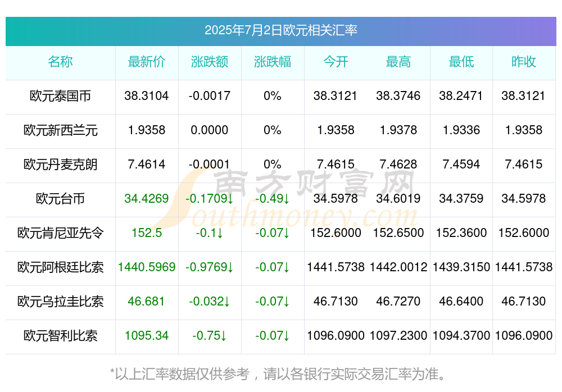Click the disclaimer note below the table
Screen dimensions: 562x392
pyautogui.click(x=278, y=374)
